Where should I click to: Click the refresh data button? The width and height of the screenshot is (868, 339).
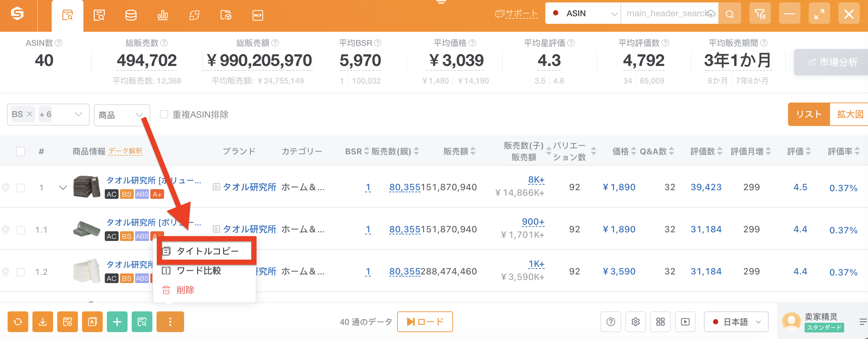(x=18, y=322)
